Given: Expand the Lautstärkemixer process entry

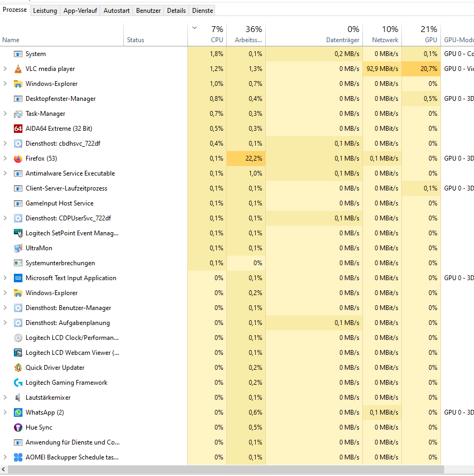Looking at the screenshot, I should click(x=5, y=398).
